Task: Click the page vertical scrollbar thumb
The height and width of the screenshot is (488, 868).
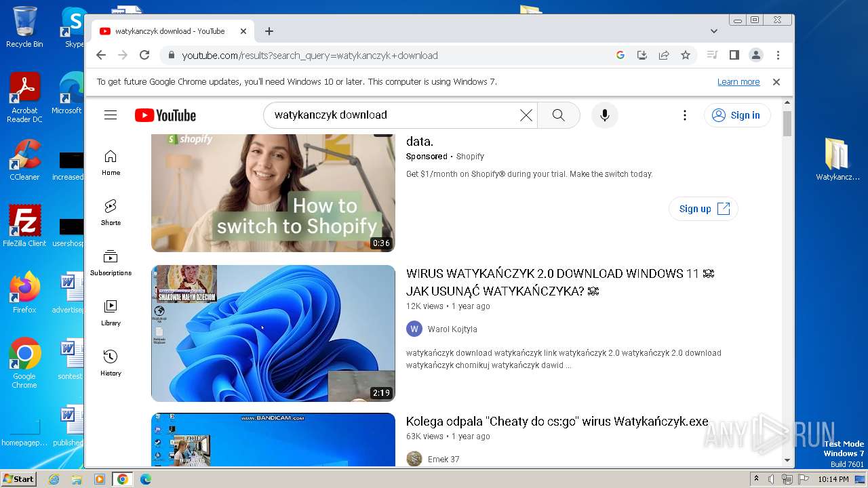Action: coord(787,123)
